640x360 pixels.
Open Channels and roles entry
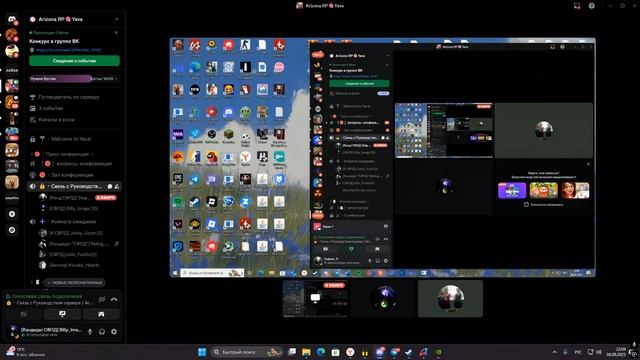click(x=56, y=120)
